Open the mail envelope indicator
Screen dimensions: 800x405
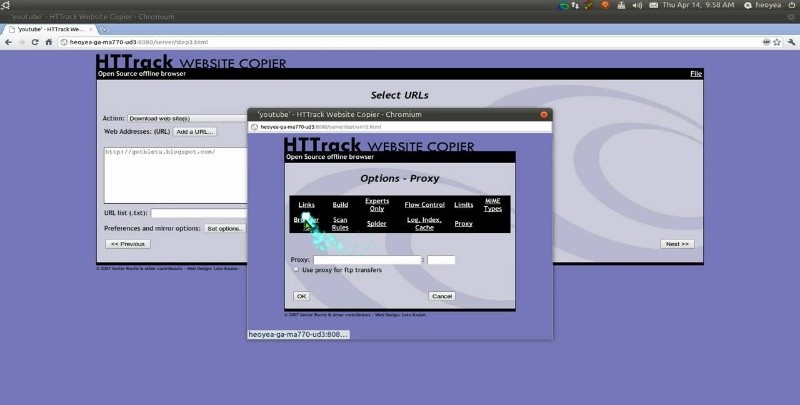[654, 5]
